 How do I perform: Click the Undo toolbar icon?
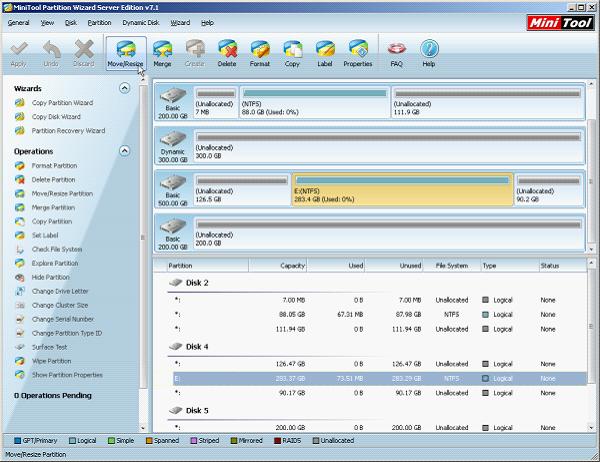pos(51,49)
